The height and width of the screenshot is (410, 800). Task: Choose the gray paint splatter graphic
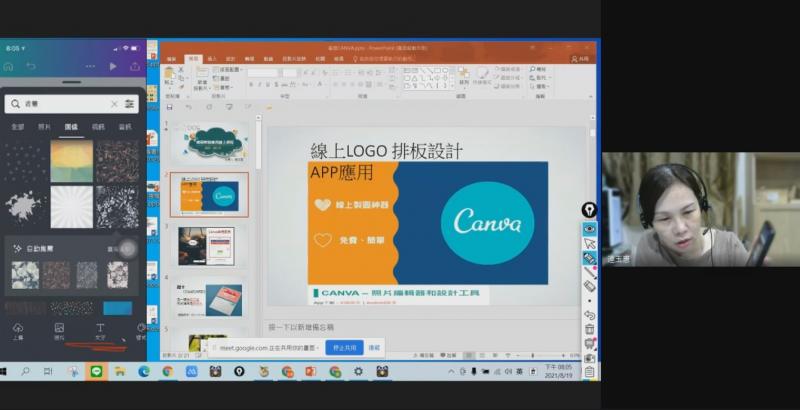point(23,206)
